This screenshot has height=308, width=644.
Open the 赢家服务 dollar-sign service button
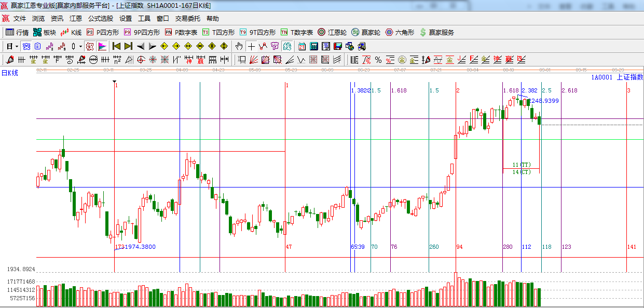pyautogui.click(x=436, y=32)
